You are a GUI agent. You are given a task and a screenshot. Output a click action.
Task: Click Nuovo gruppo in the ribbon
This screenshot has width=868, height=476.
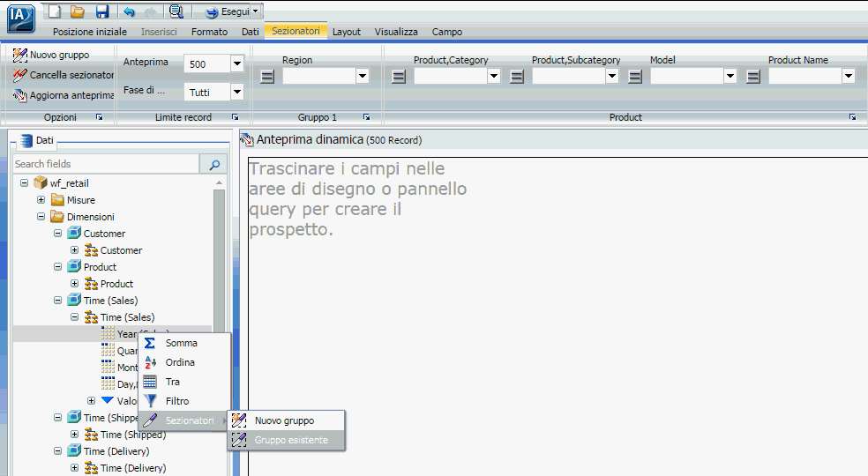(x=51, y=55)
